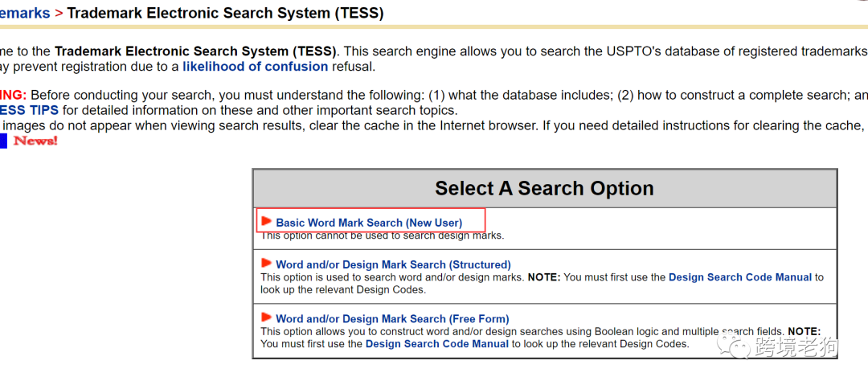Click the 跨境老狗 watermark text
This screenshot has width=868, height=385.
(796, 346)
